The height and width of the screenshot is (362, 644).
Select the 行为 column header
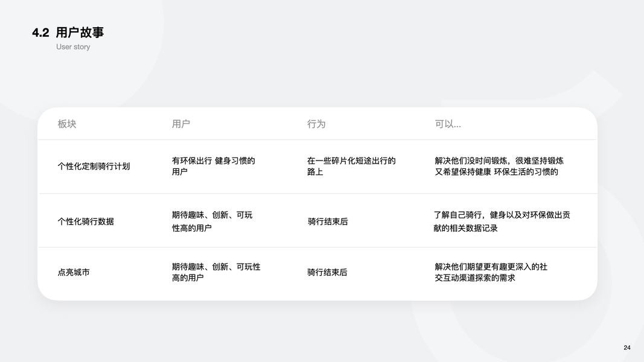tap(316, 124)
